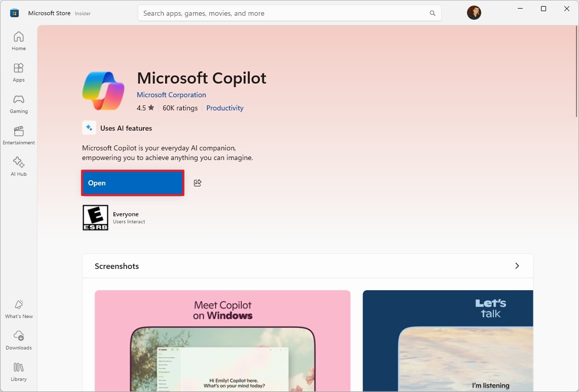Select the Apps category icon
The height and width of the screenshot is (392, 579).
18,71
